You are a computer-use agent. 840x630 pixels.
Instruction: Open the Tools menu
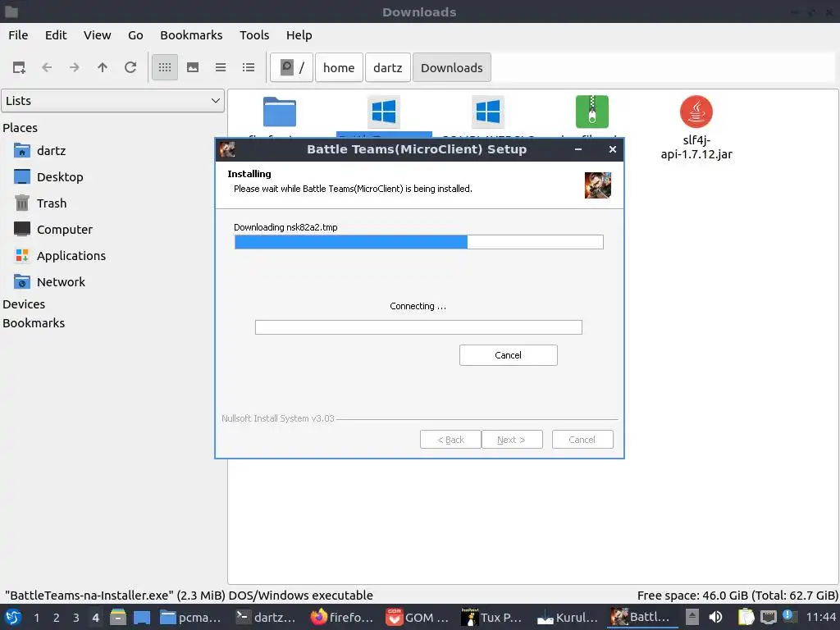point(254,35)
